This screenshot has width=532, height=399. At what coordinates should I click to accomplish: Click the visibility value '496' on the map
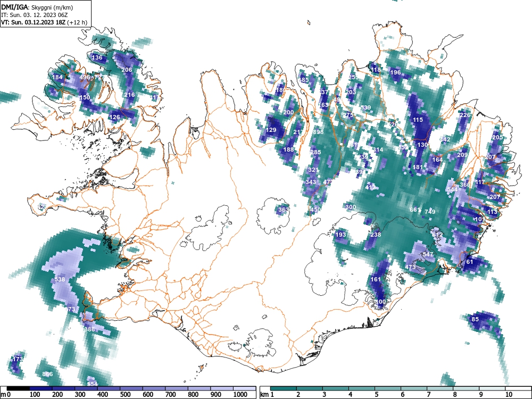[85, 77]
